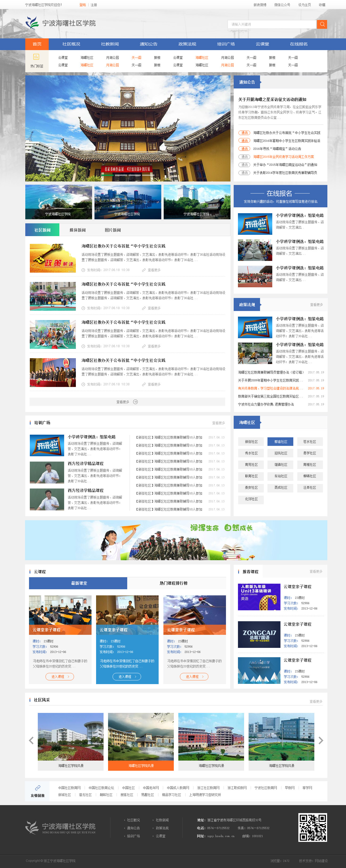Open 政策法规 navigation item

187,44
